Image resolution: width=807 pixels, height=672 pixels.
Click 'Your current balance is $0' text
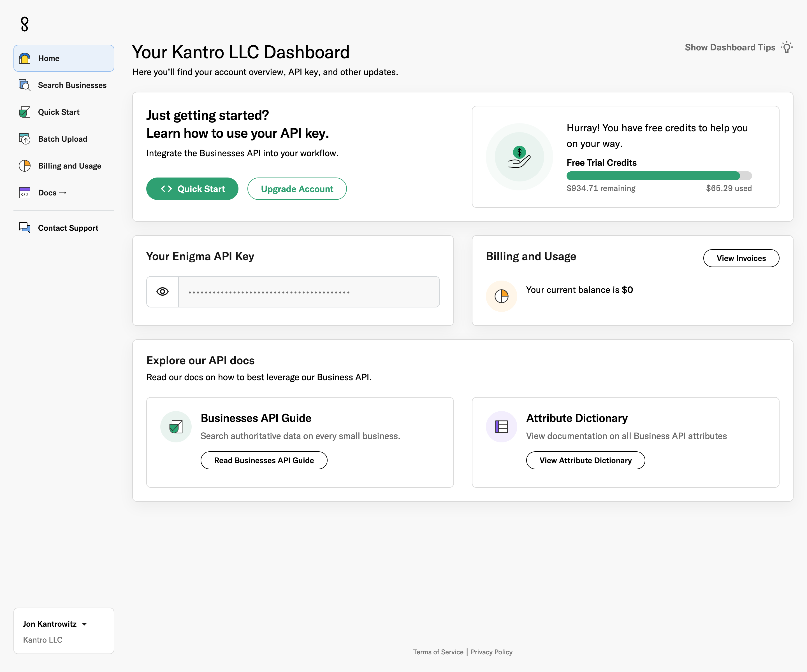pos(579,290)
